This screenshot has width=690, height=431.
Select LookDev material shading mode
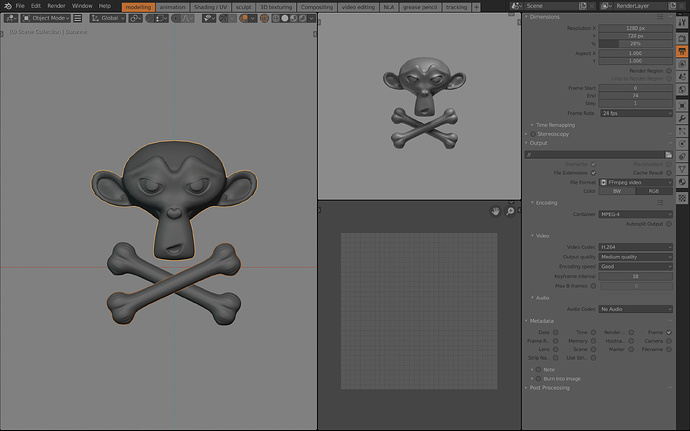pyautogui.click(x=294, y=18)
